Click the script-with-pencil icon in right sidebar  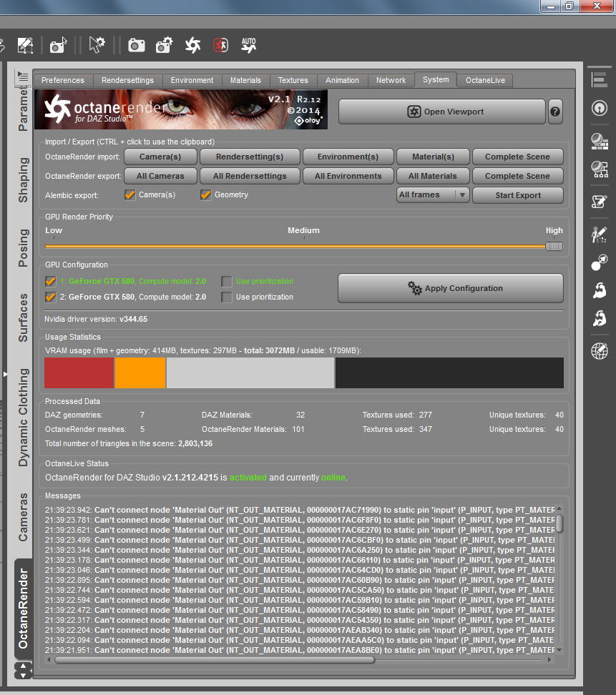pos(599,202)
